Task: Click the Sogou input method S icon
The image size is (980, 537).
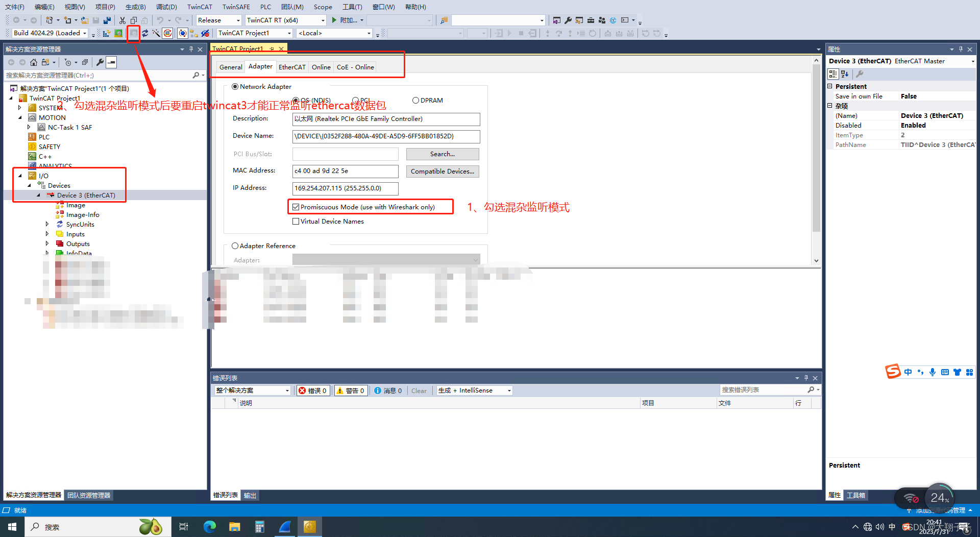Action: point(893,372)
